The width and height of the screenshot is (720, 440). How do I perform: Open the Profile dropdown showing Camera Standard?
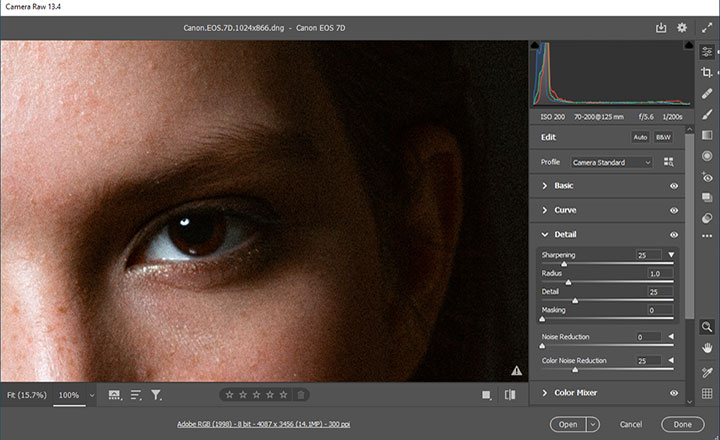coord(611,162)
